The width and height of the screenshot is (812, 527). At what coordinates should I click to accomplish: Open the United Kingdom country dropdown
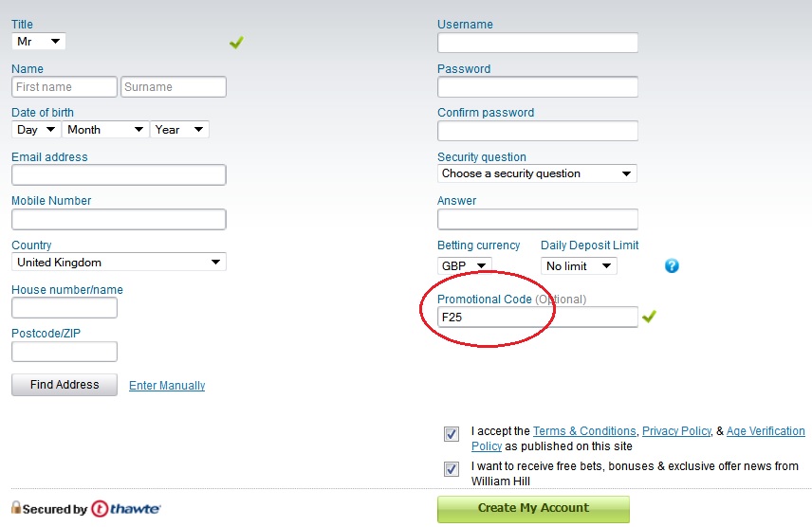pyautogui.click(x=120, y=262)
